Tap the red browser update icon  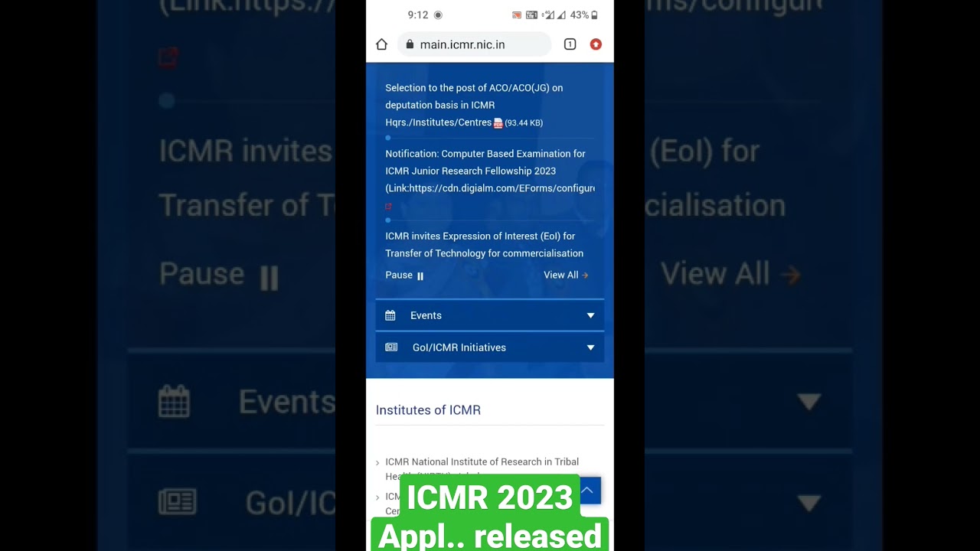(596, 44)
